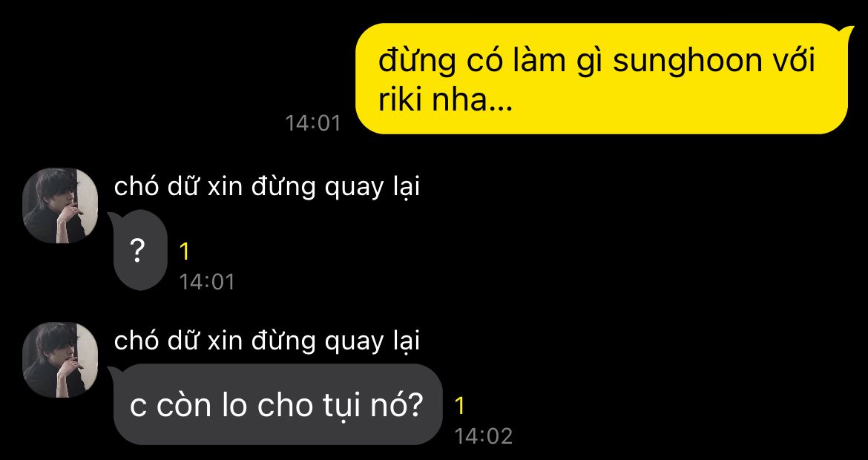
Task: Select the "?" message bubble
Action: (x=140, y=251)
